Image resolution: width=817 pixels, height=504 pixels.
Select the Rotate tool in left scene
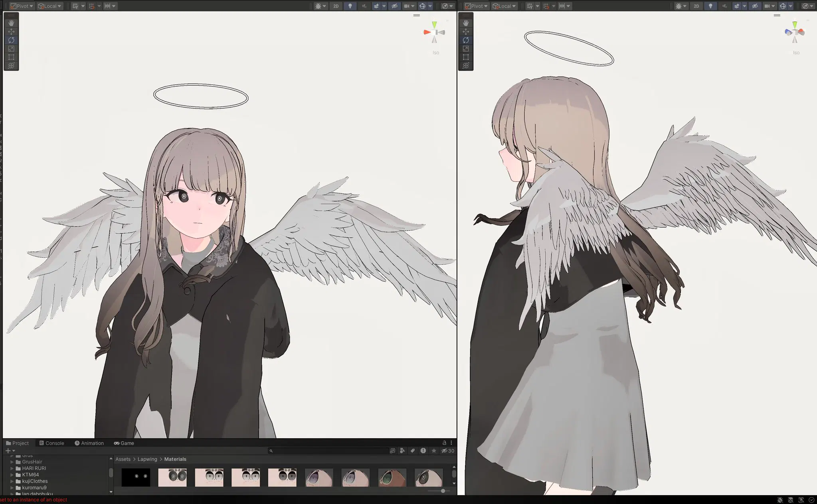11,40
